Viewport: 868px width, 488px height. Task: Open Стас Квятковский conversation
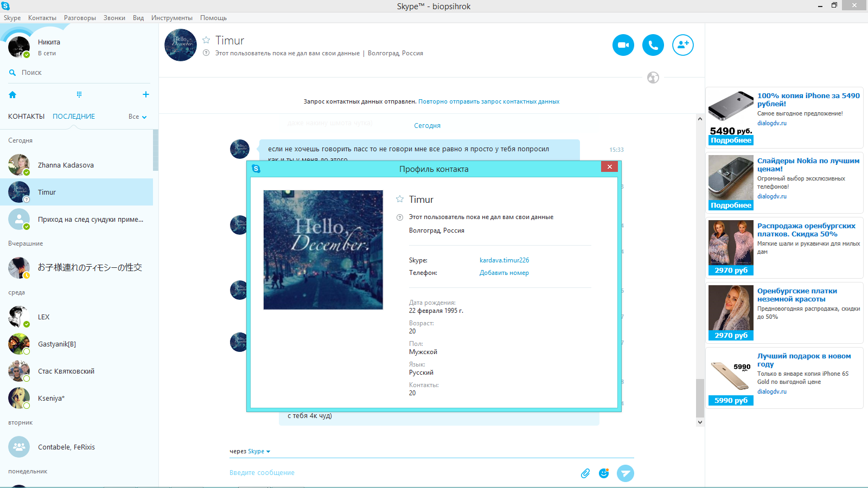click(x=76, y=371)
